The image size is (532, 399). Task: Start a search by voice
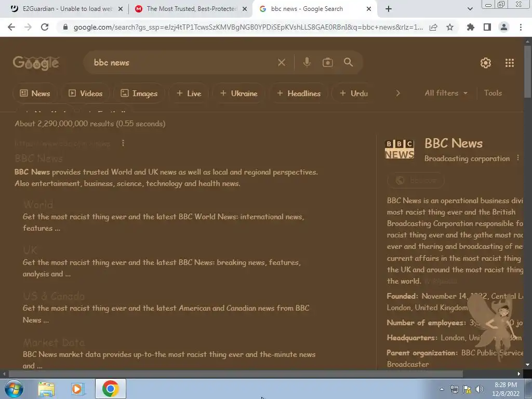pos(307,62)
